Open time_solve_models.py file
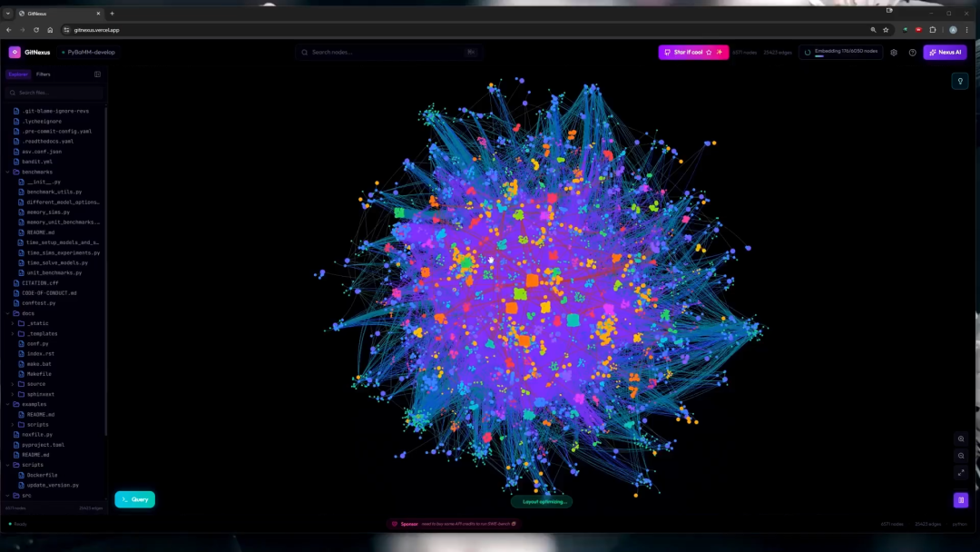This screenshot has height=552, width=980. tap(57, 262)
